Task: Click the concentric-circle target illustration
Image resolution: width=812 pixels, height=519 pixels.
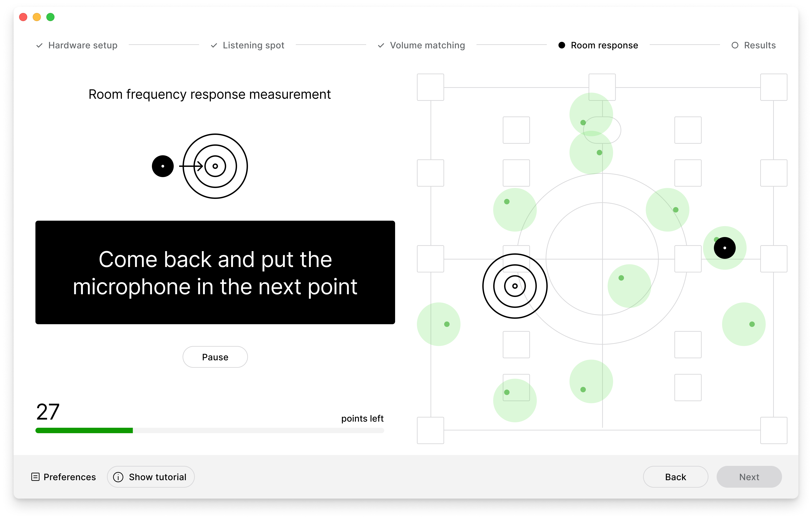Action: (215, 166)
